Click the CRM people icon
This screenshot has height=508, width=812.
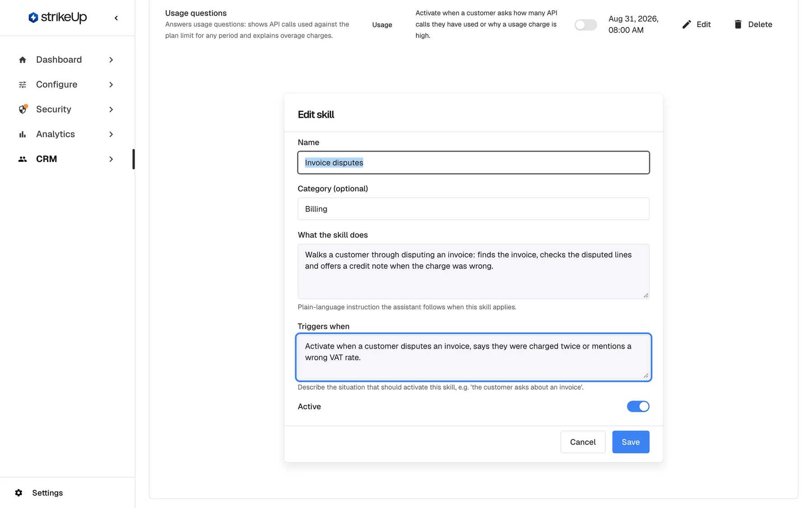23,159
